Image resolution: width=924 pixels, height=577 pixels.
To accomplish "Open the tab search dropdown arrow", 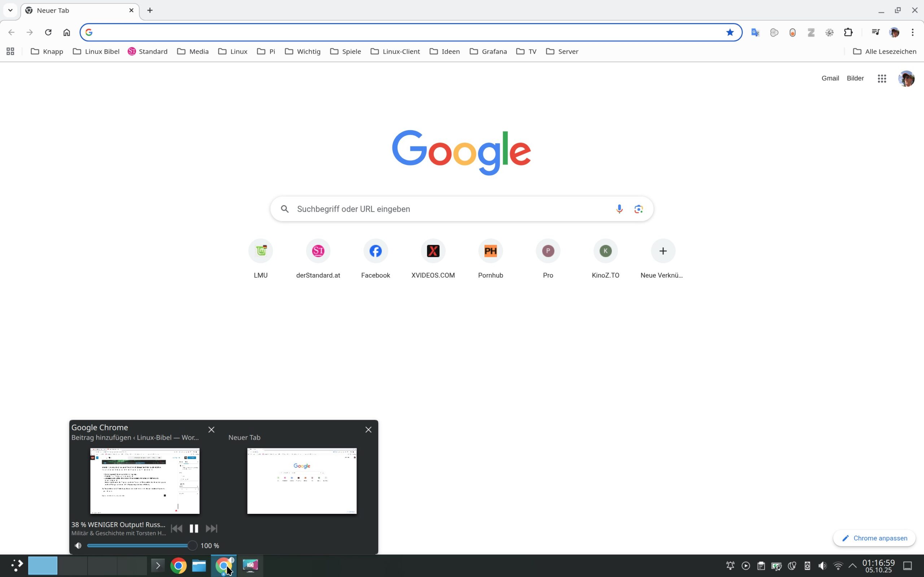I will (x=10, y=10).
